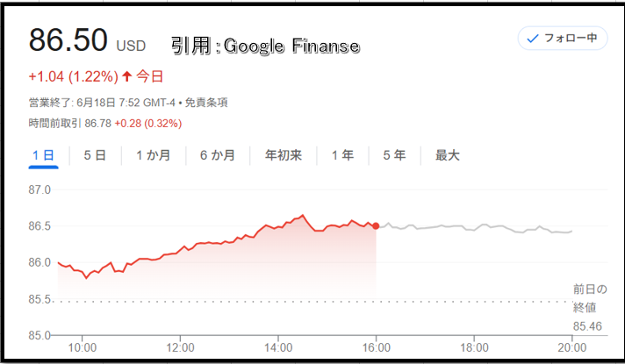Click the 引用: Google Finanse caption text
The height and width of the screenshot is (364, 625).
tap(265, 46)
